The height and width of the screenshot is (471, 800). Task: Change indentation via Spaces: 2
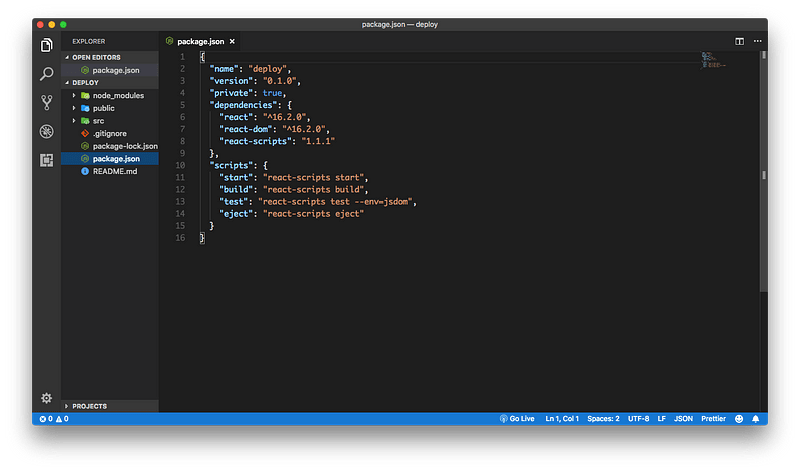pyautogui.click(x=603, y=418)
